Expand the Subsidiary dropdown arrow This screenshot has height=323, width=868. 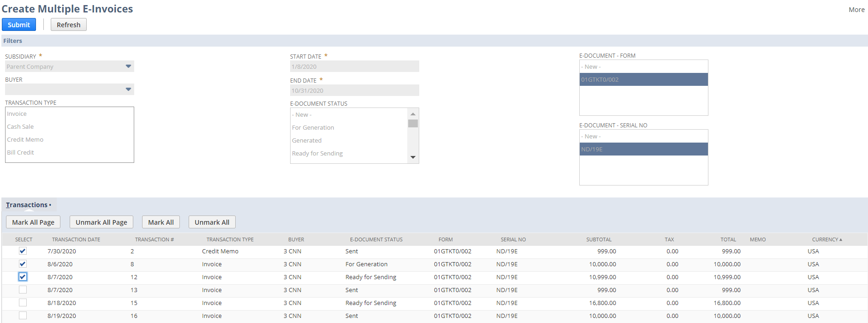tap(128, 66)
